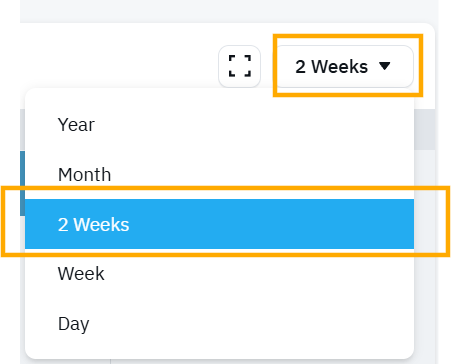Maximize the chart using the fullscreen button
The width and height of the screenshot is (451, 364).
point(239,66)
